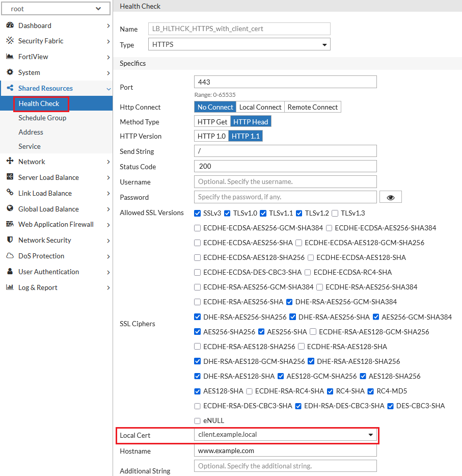Open the Local Cert dropdown
Image resolution: width=462 pixels, height=476 pixels.
pos(285,435)
